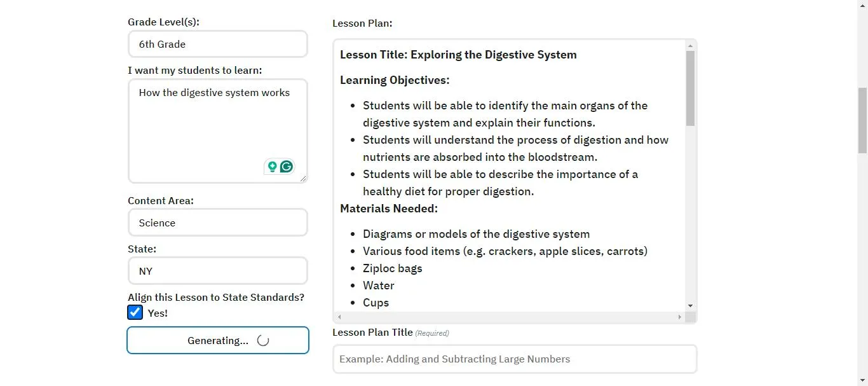Click the textarea resize handle grip
This screenshot has height=386, width=868.
302,179
